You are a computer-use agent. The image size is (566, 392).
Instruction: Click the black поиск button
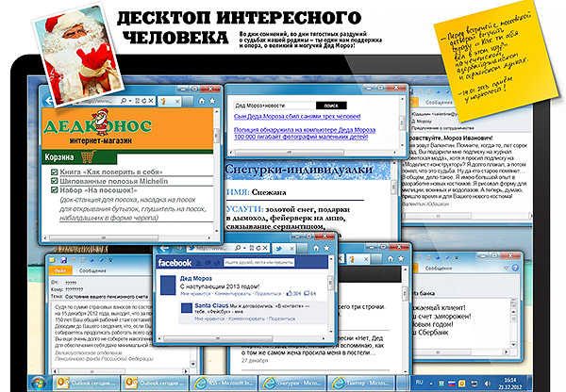coord(331,106)
